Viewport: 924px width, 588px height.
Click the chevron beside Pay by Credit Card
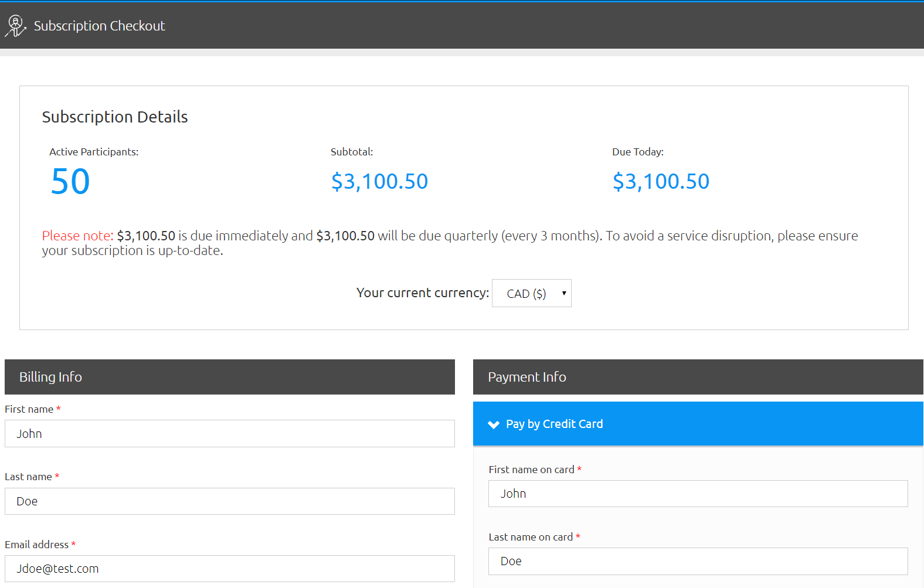pyautogui.click(x=494, y=424)
